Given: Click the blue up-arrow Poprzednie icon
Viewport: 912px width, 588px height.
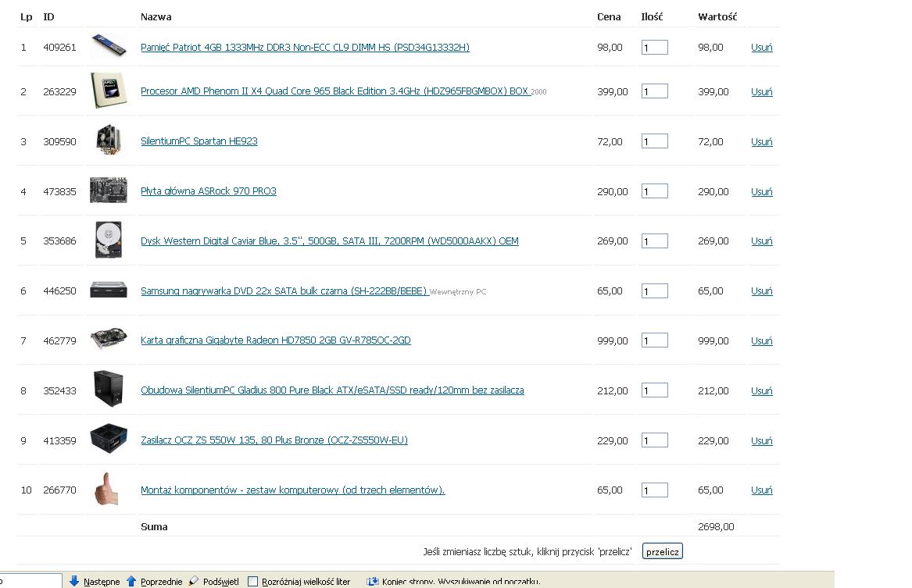Looking at the screenshot, I should (x=131, y=581).
